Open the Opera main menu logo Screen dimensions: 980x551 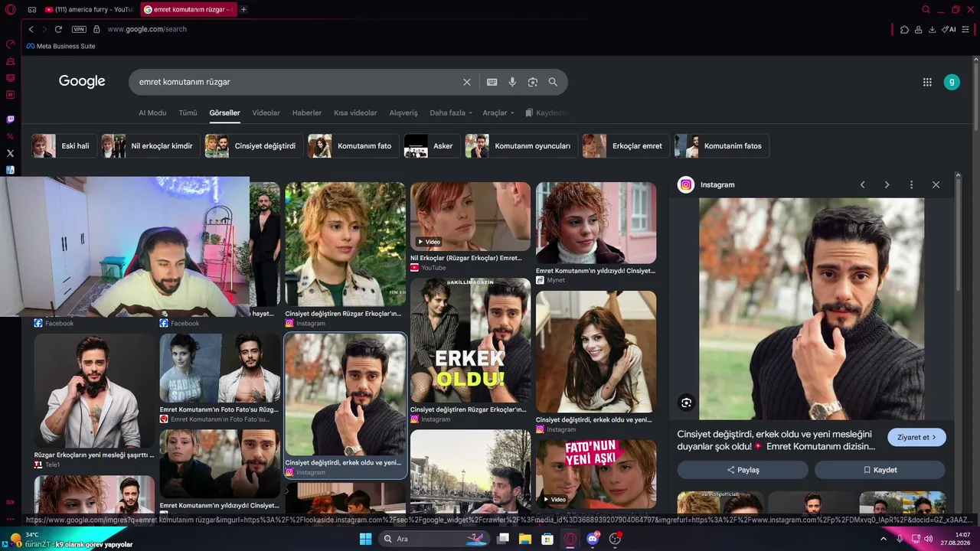10,10
